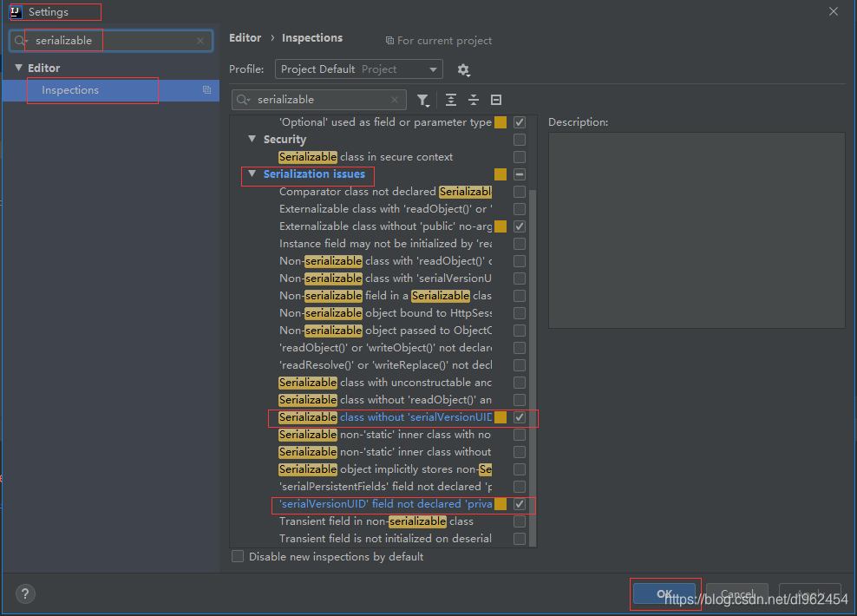Image resolution: width=857 pixels, height=616 pixels.
Task: Collapse the Serialization issues group
Action: pos(252,174)
